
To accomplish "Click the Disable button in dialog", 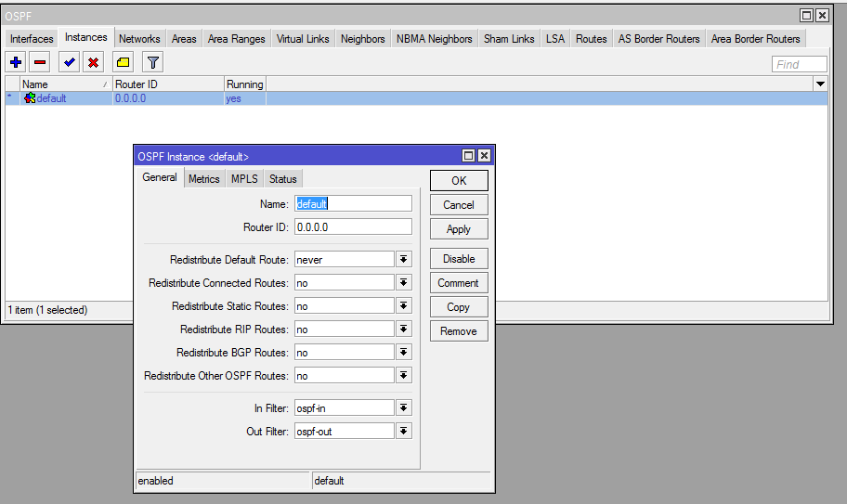I will coord(459,259).
